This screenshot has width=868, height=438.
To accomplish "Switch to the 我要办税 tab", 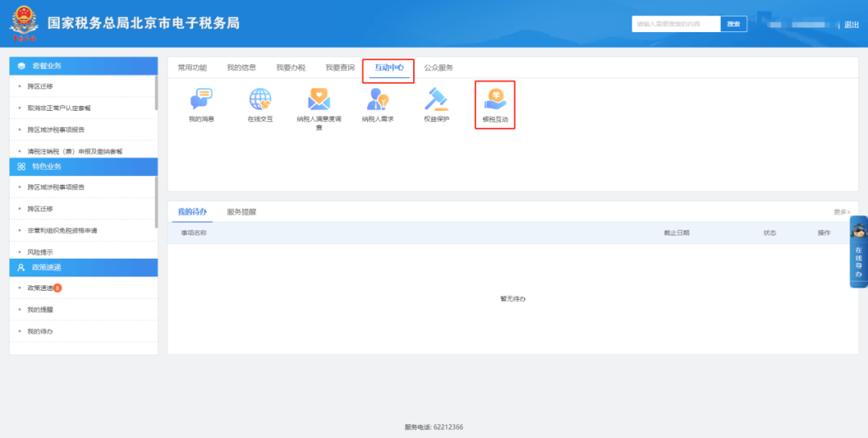I will tap(291, 68).
